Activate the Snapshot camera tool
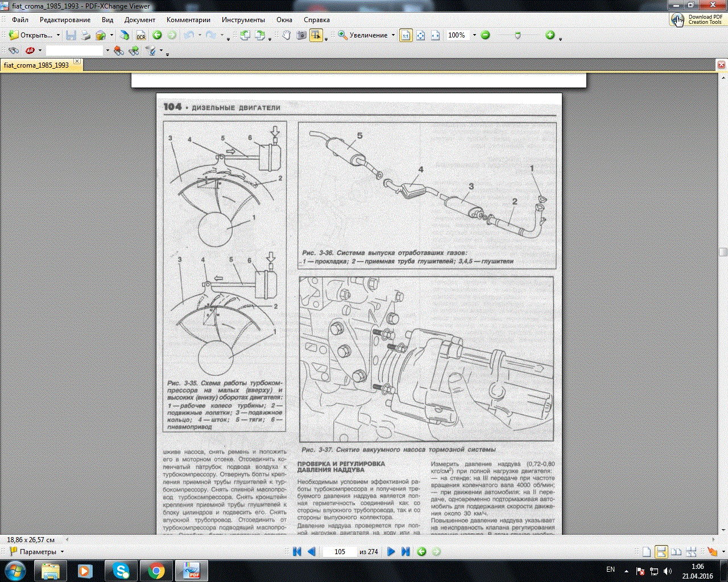The height and width of the screenshot is (582, 728). [x=301, y=35]
